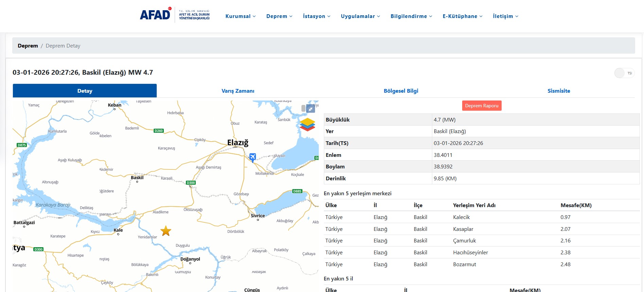Image resolution: width=644 pixels, height=292 pixels.
Task: Open the map layers stack icon
Action: (307, 125)
